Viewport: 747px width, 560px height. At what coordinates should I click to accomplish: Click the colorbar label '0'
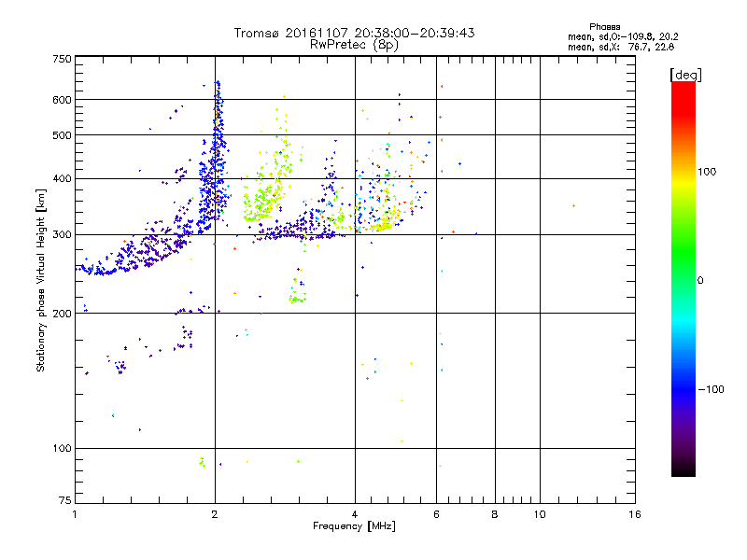click(x=699, y=281)
